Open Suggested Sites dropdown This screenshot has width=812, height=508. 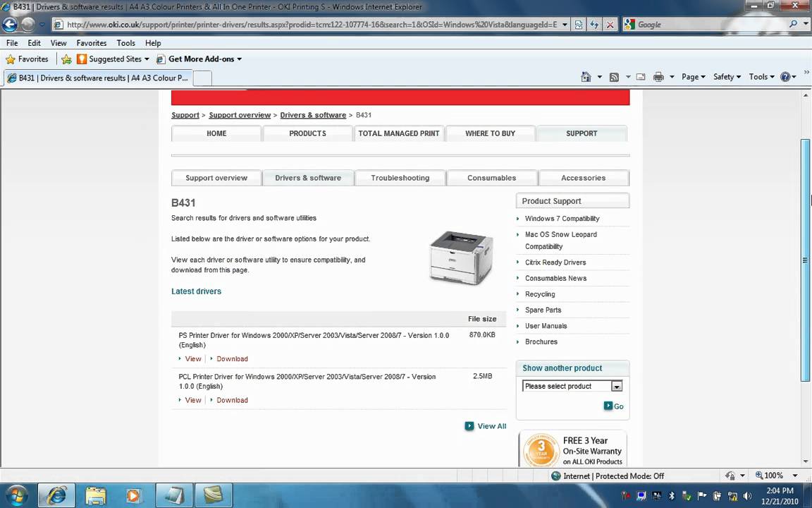(147, 59)
